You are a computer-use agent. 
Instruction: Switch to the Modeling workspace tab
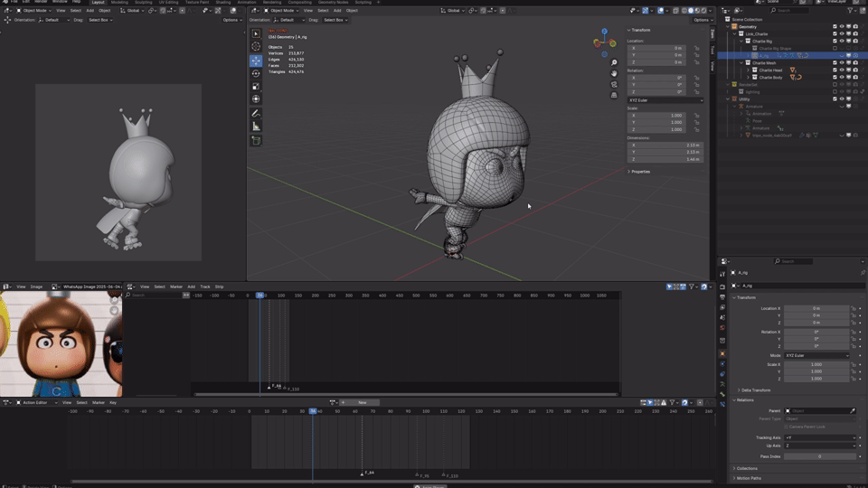click(x=119, y=2)
